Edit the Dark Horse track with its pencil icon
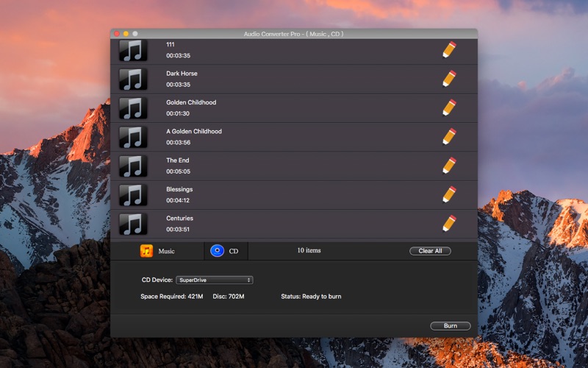This screenshot has width=588, height=368. [449, 79]
